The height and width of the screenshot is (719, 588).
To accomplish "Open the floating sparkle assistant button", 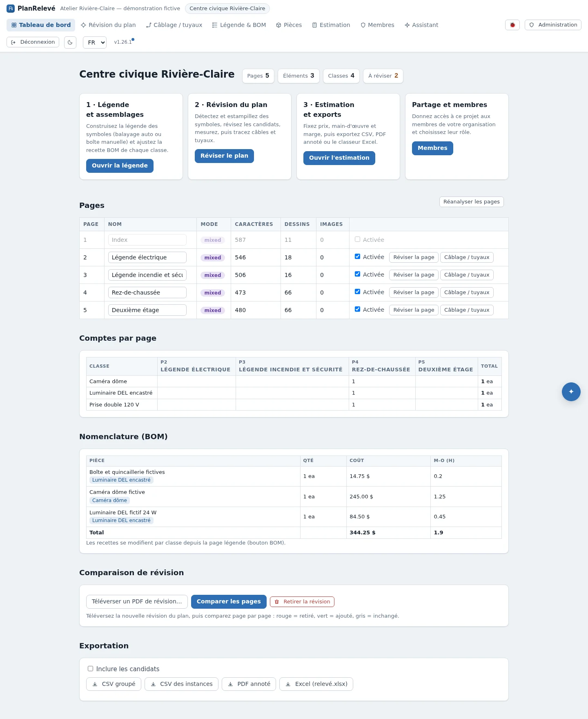I will (x=571, y=392).
